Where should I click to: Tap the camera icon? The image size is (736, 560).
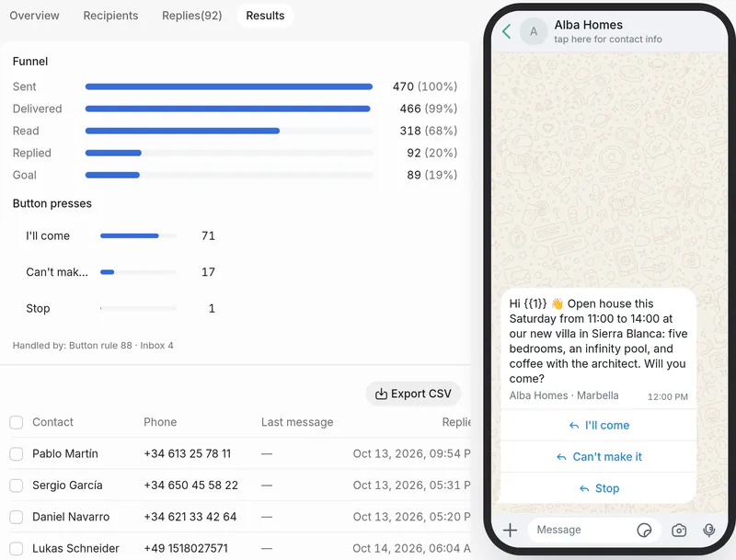tap(679, 530)
